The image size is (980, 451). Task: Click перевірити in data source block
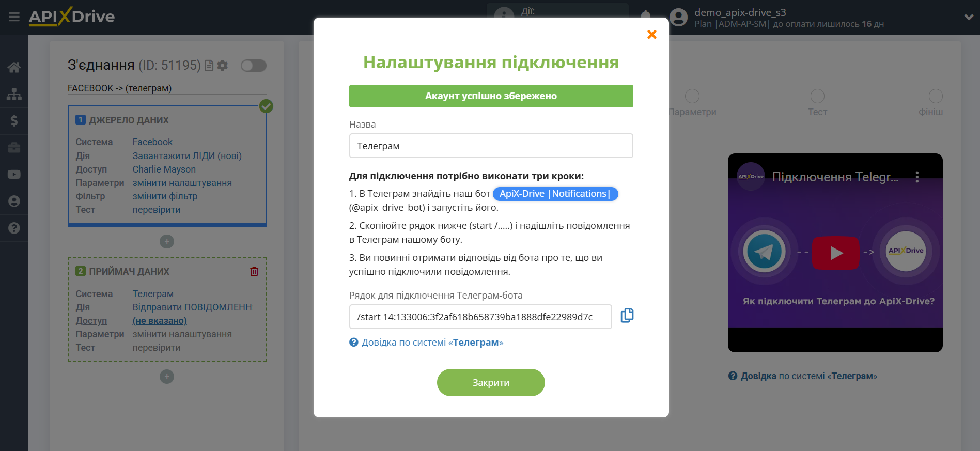[157, 210]
